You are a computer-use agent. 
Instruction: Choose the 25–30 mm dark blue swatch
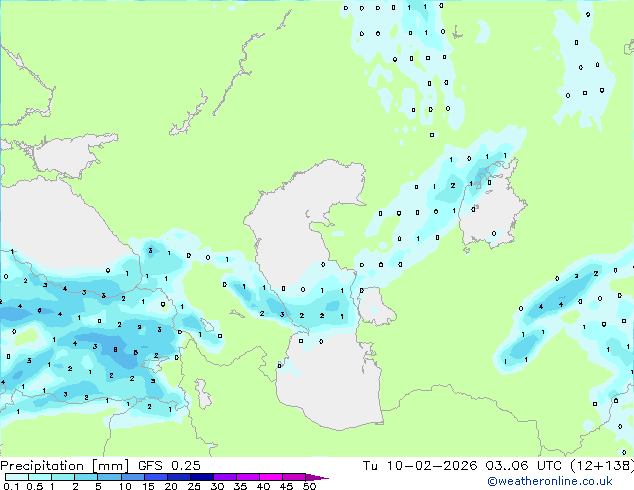[x=201, y=477]
